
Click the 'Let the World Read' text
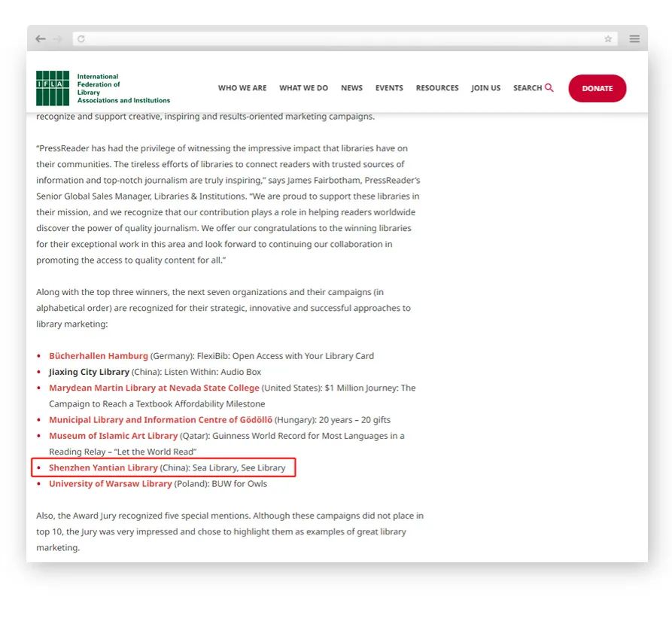(155, 452)
